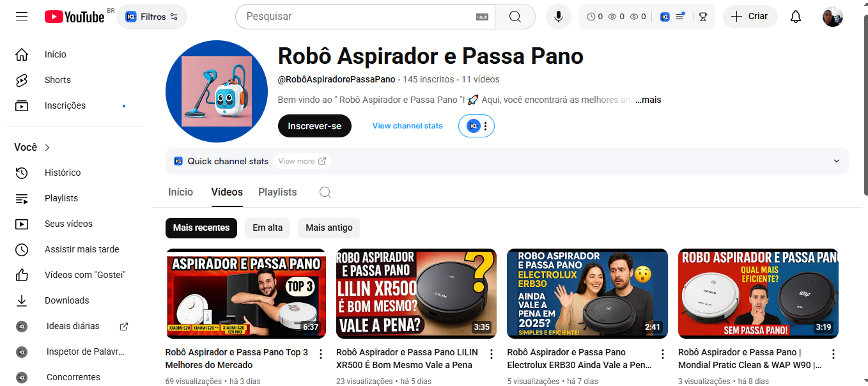Expand the Você section
This screenshot has width=868, height=386.
pos(32,148)
